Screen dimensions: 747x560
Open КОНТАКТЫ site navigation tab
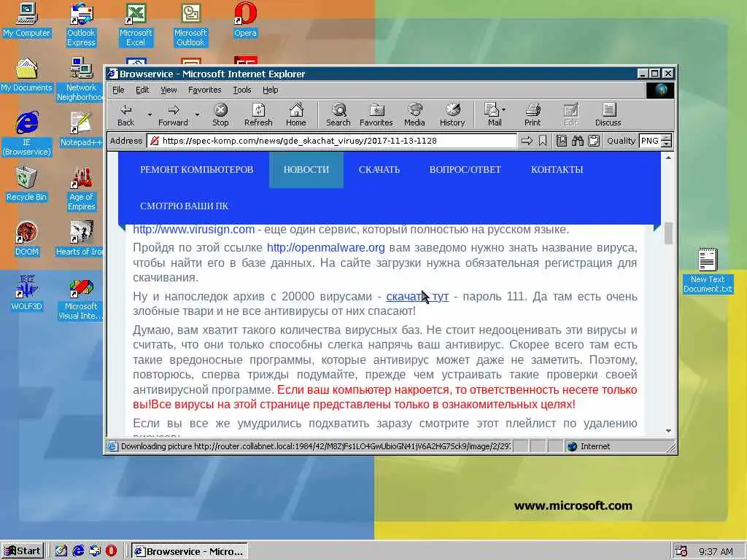tap(557, 169)
